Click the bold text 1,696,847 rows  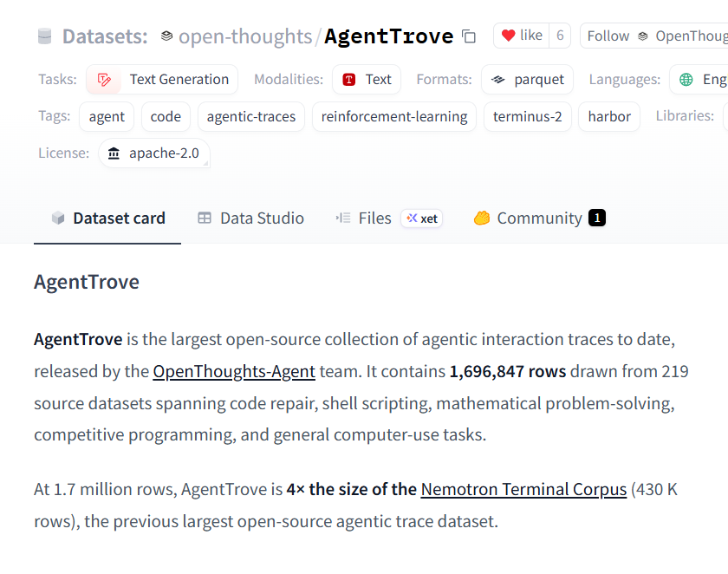508,371
